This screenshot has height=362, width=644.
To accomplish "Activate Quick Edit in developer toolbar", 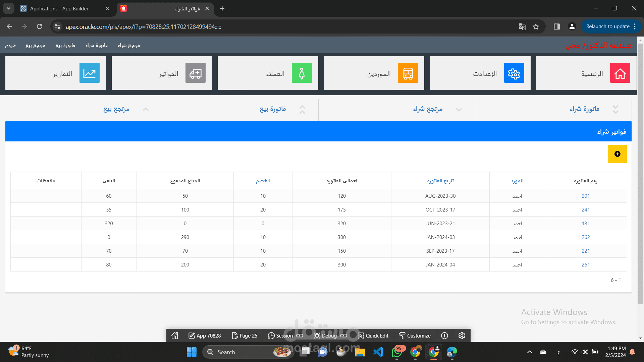I will tap(373, 336).
